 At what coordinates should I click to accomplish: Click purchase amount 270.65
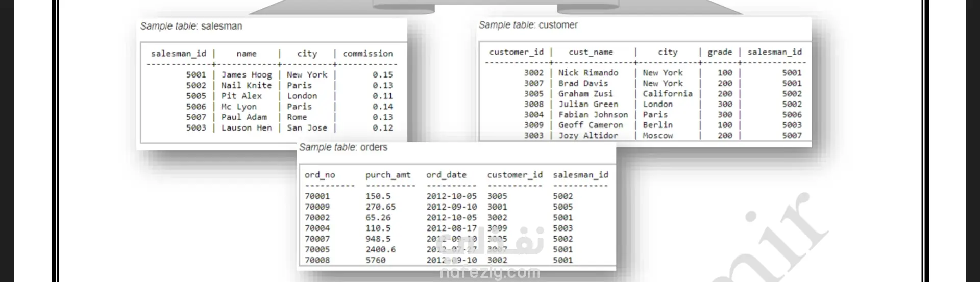click(380, 207)
